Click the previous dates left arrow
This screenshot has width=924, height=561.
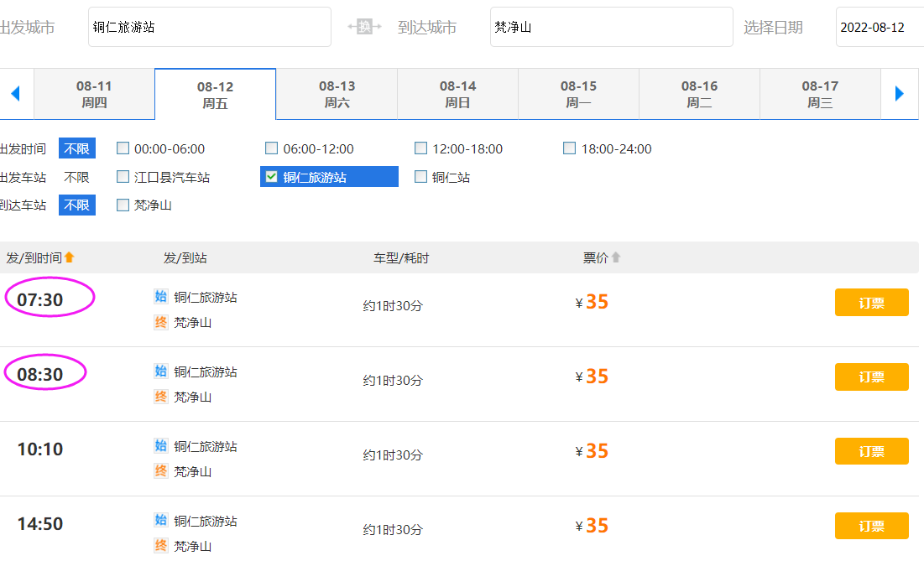[15, 93]
